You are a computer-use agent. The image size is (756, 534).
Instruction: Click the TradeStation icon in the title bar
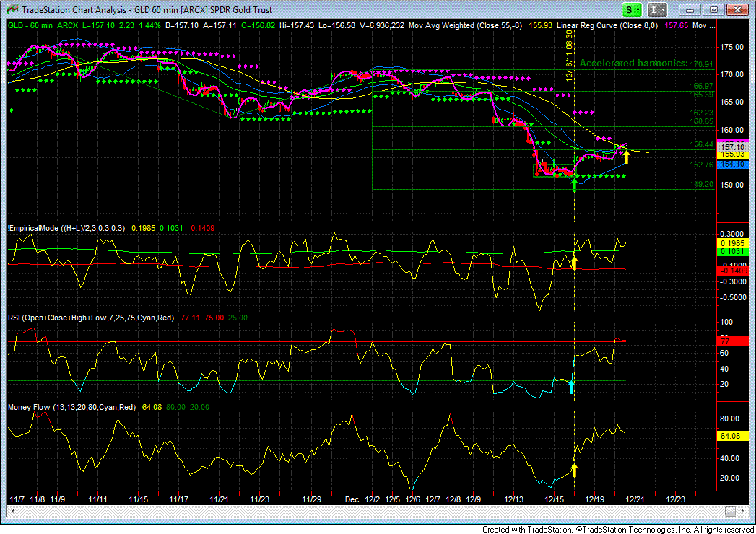point(12,9)
